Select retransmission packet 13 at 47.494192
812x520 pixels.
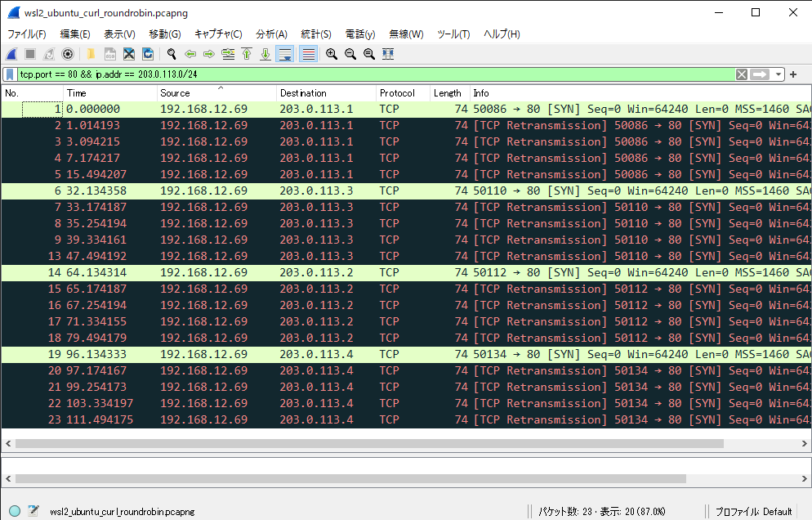coord(406,256)
